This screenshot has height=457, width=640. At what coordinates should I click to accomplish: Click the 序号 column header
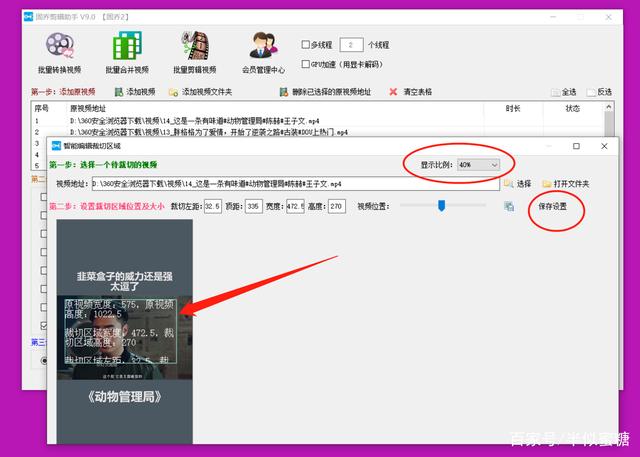click(x=41, y=109)
